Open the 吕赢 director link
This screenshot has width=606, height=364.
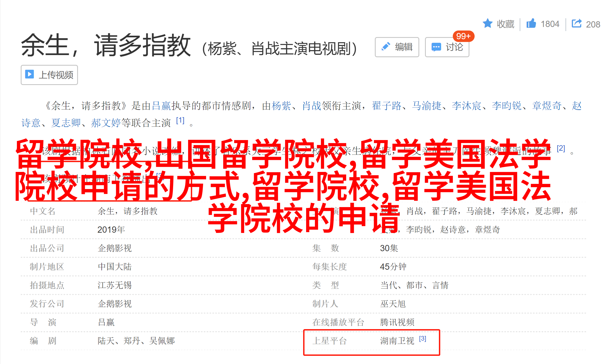point(161,106)
